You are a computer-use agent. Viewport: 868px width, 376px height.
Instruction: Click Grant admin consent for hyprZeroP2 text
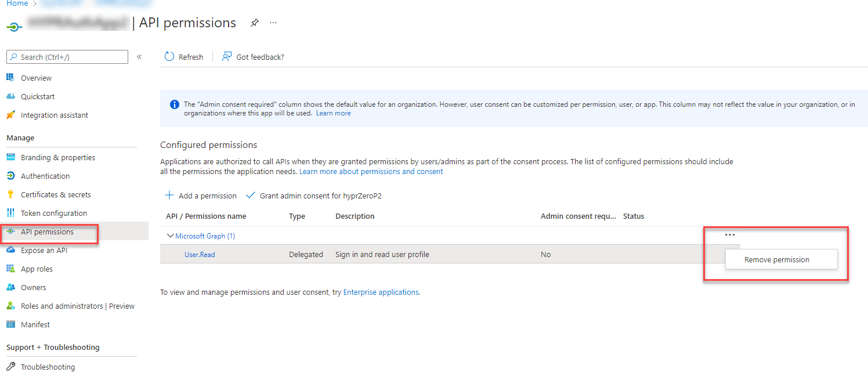pyautogui.click(x=320, y=196)
